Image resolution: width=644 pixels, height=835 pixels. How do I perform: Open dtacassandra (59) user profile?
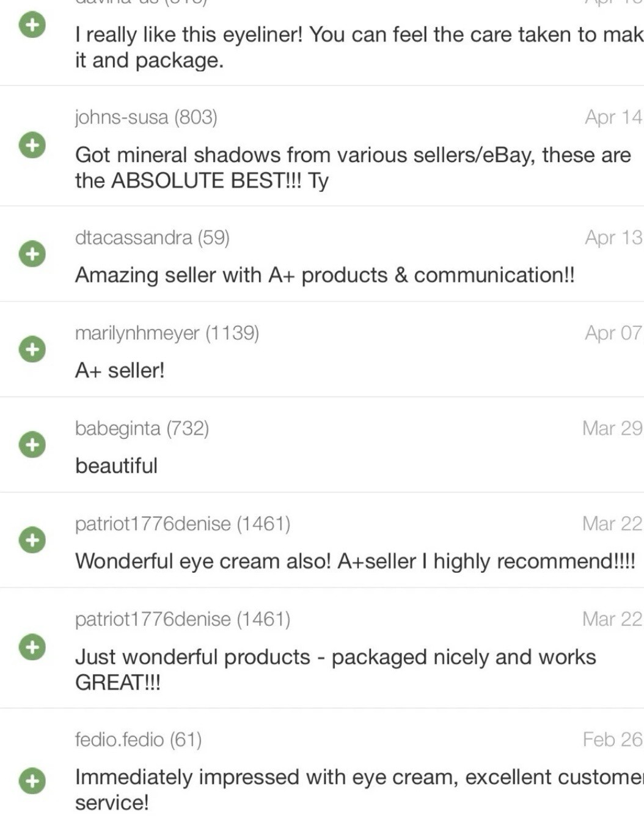coord(152,237)
